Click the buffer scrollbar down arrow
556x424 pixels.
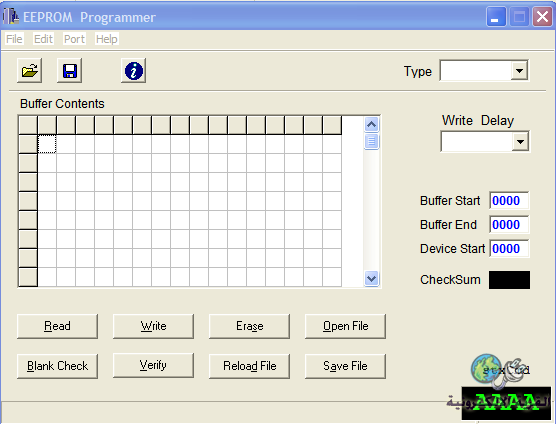pos(371,279)
